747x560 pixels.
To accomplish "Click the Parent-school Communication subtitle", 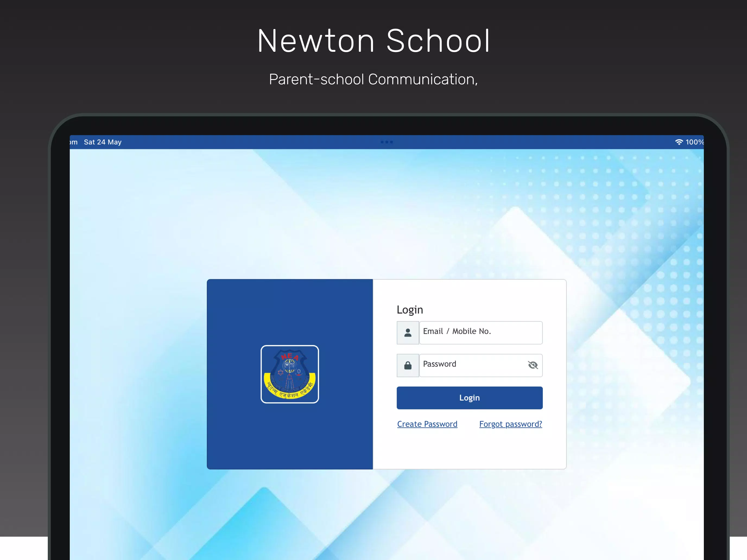I will pos(373,79).
